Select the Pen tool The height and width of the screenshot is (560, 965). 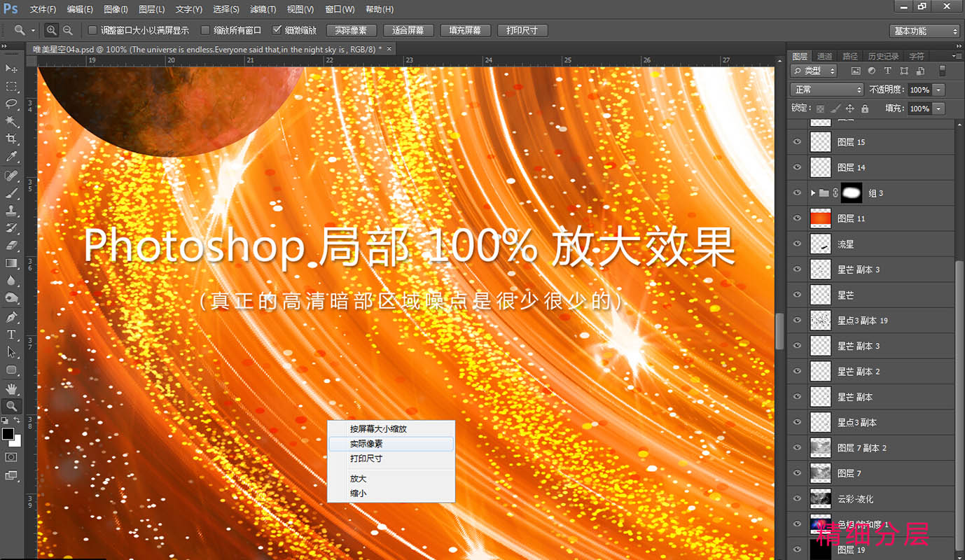pyautogui.click(x=11, y=317)
